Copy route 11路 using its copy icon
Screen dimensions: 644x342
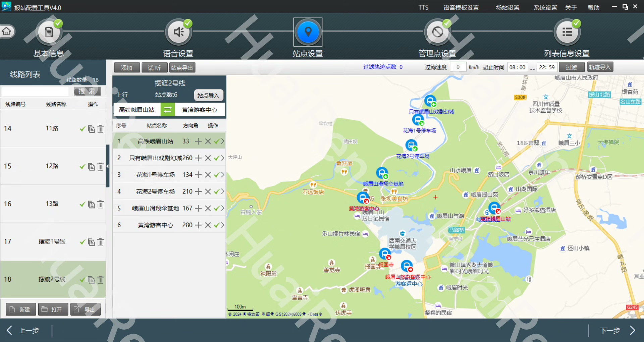coord(91,129)
